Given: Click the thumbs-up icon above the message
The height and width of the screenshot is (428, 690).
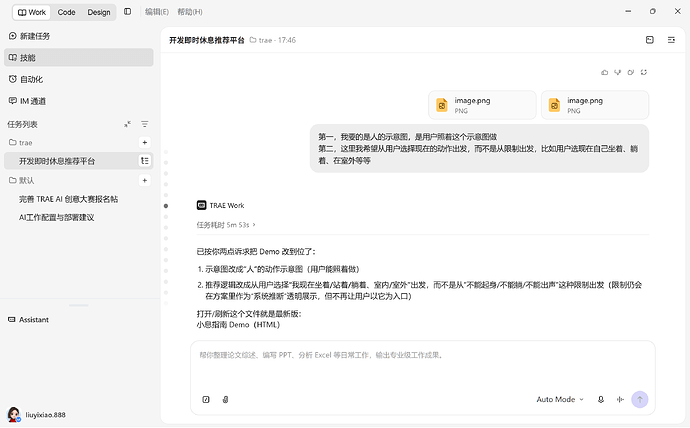Looking at the screenshot, I should tap(605, 72).
